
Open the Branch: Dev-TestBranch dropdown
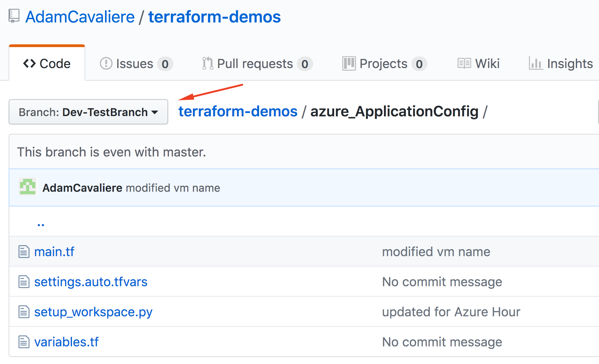tap(88, 112)
